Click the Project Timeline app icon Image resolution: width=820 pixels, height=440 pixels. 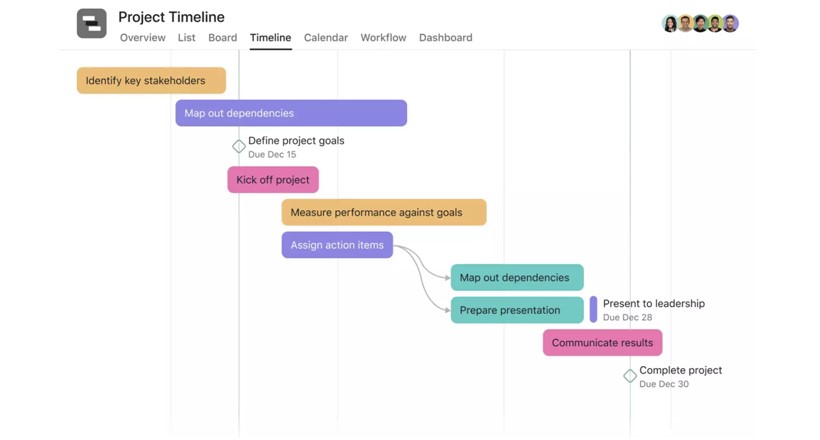point(91,23)
